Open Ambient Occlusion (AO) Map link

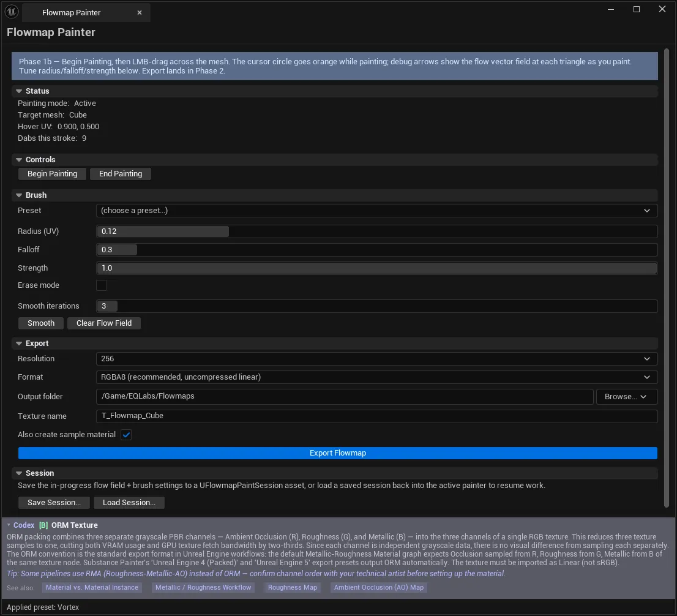click(x=379, y=587)
